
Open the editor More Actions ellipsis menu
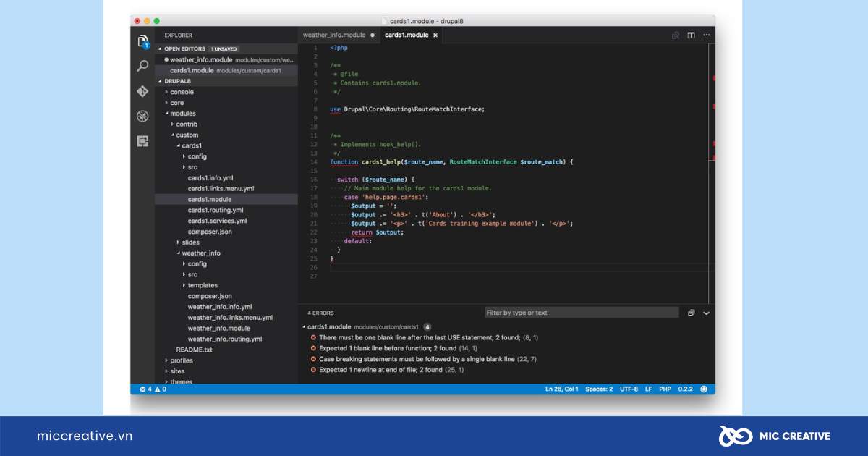pyautogui.click(x=707, y=35)
